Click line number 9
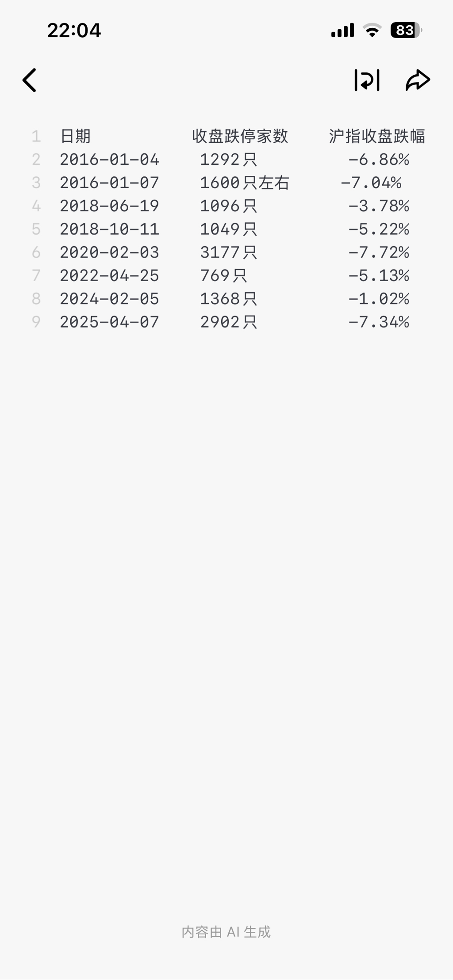Image resolution: width=453 pixels, height=980 pixels. pos(36,322)
